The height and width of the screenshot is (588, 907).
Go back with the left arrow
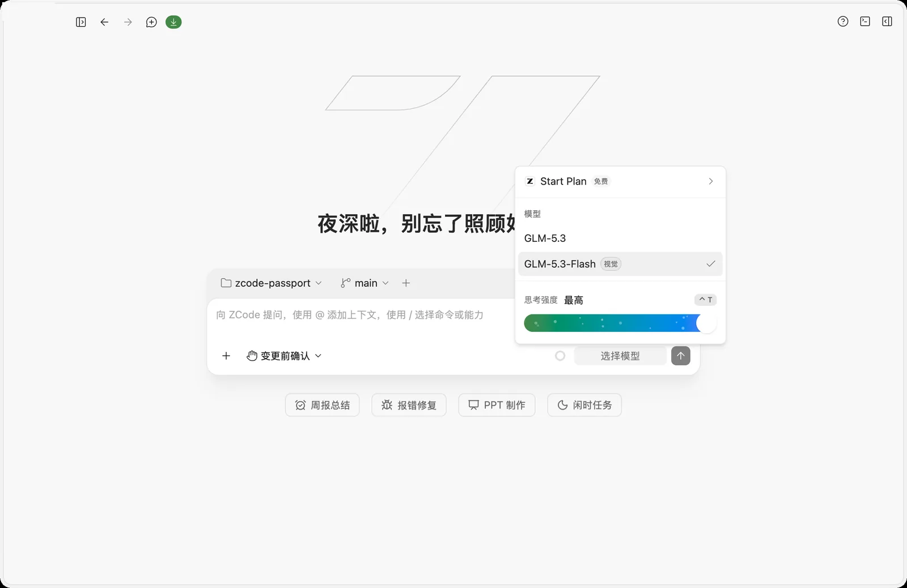104,22
